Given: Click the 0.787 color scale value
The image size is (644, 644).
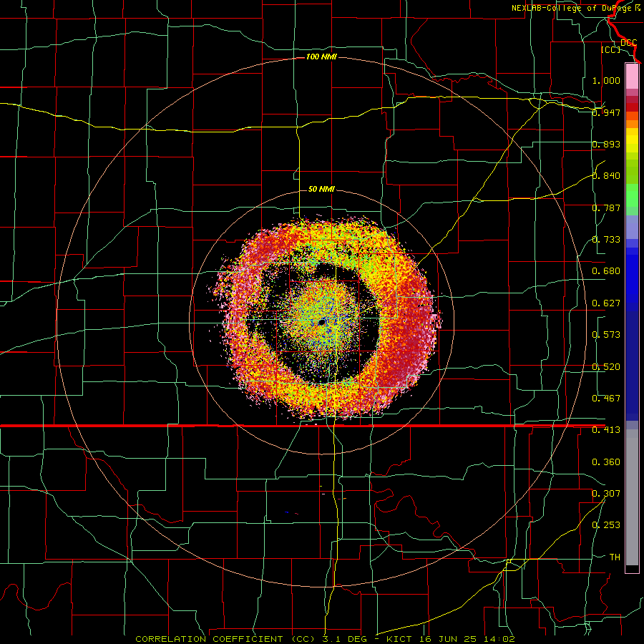Looking at the screenshot, I should [606, 208].
